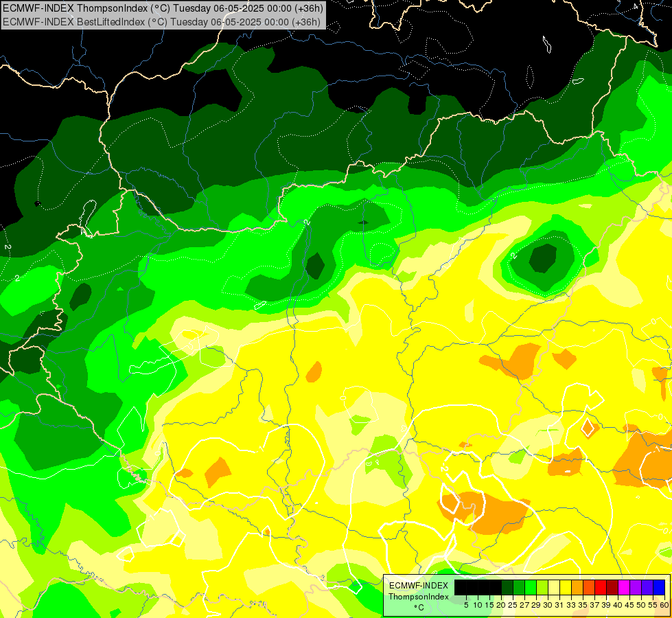Click the legend tick value 29

536,605
